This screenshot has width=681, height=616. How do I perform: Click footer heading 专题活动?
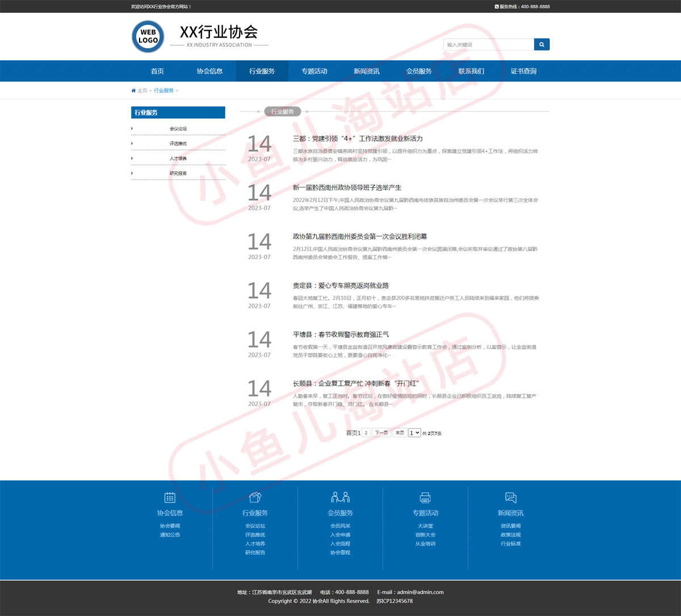[x=425, y=513]
